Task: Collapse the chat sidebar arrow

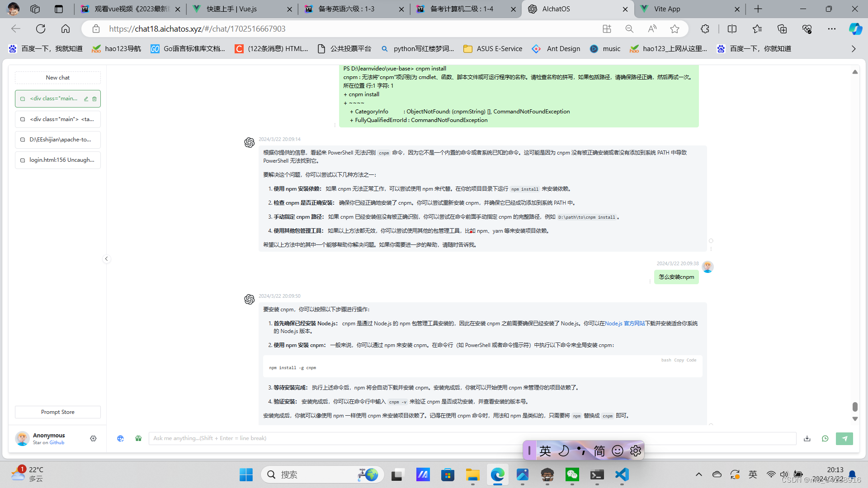Action: [x=106, y=259]
